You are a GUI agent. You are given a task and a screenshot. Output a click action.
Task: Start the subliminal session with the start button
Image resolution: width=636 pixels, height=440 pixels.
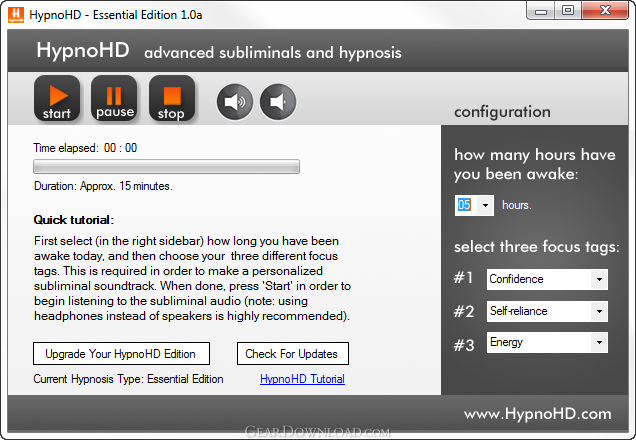[x=57, y=98]
